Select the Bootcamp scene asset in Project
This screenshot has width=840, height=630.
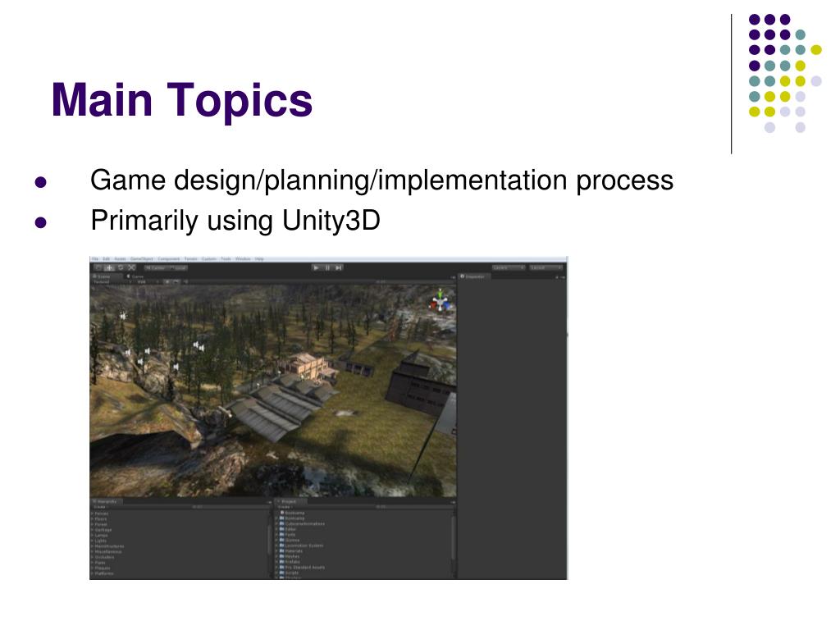tap(294, 513)
